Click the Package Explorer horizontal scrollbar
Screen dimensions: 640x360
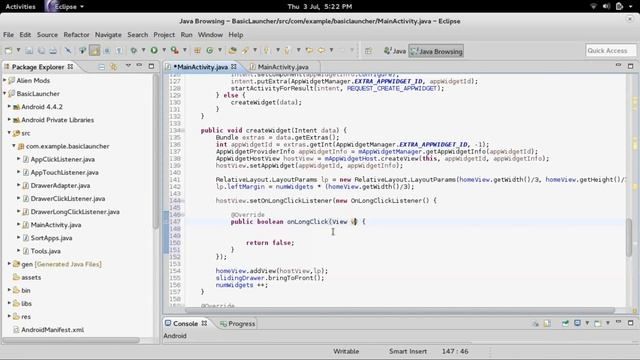[71, 340]
